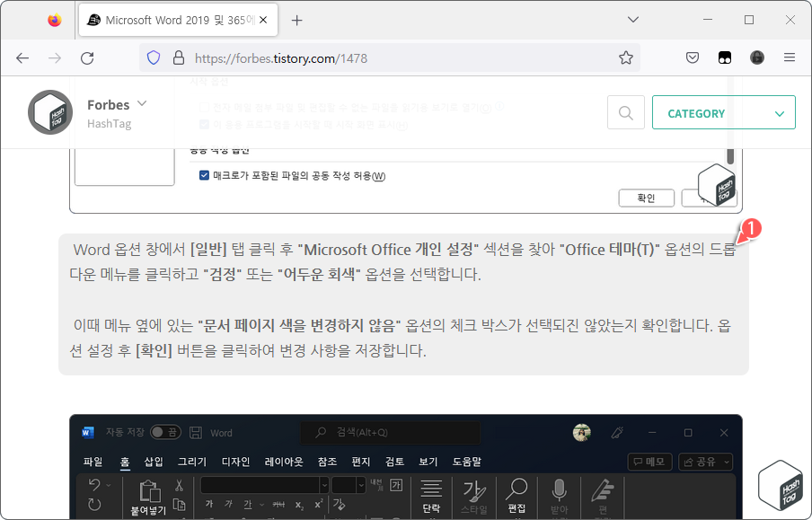Save the page to Pocket
Viewport: 812px width, 520px height.
click(693, 57)
